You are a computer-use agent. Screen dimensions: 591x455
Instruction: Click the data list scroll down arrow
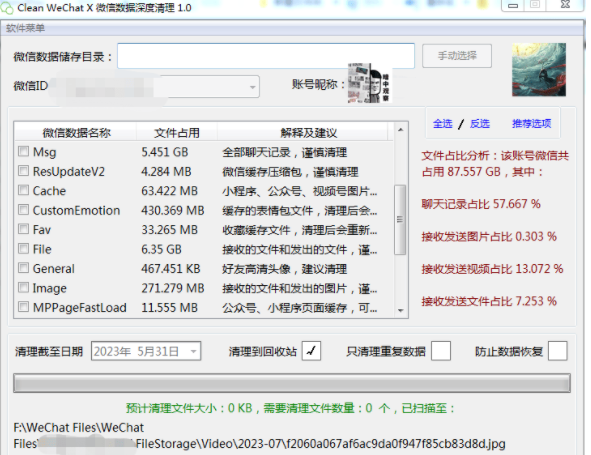400,311
